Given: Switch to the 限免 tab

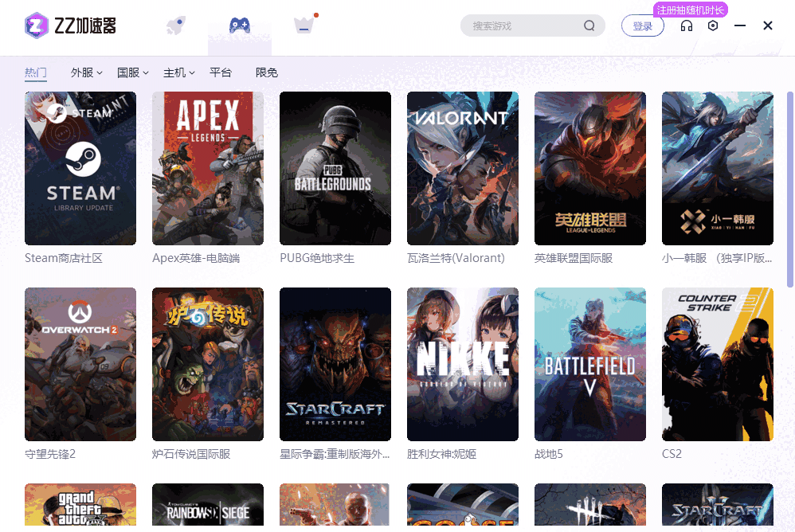Looking at the screenshot, I should (266, 72).
